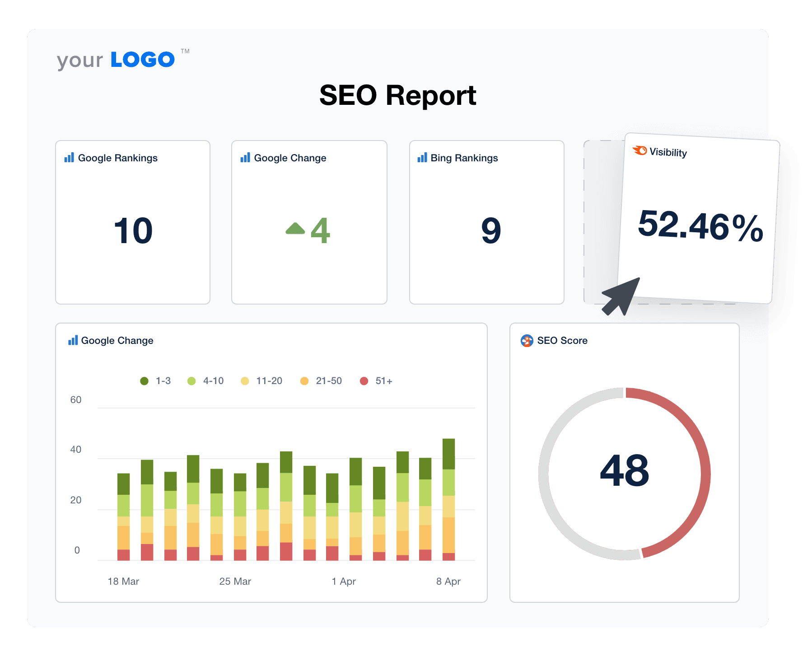Click the bar chart icon on the Google Change panel
812x657 pixels.
72,340
